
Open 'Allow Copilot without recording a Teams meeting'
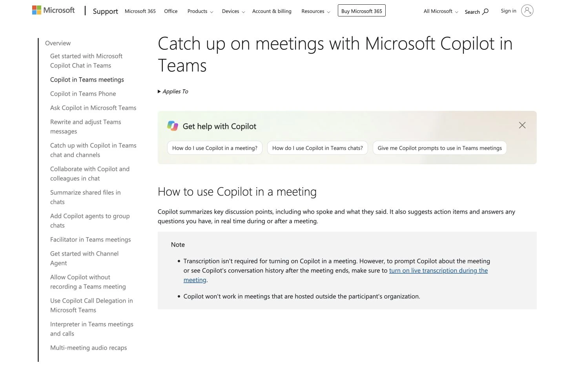coord(88,282)
